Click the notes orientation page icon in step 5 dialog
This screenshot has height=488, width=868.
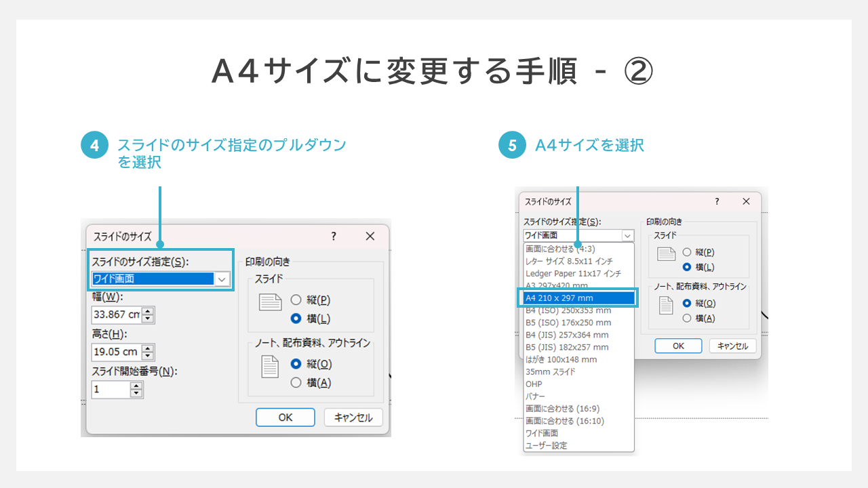click(x=667, y=306)
